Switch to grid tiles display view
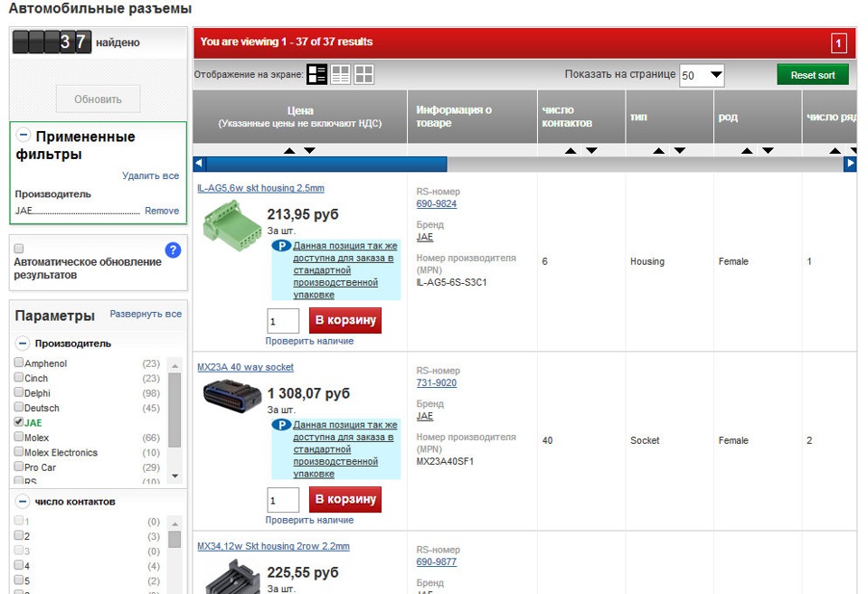Viewport: 868px width, 594px height. pos(363,74)
